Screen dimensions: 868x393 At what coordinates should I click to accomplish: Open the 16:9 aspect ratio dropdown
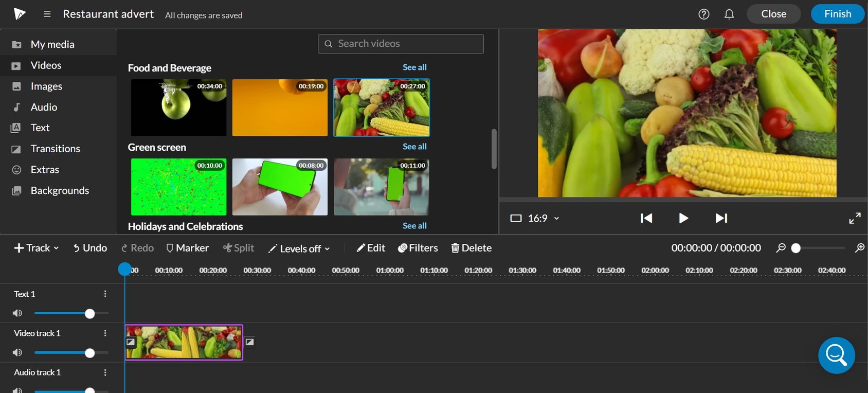pos(535,218)
